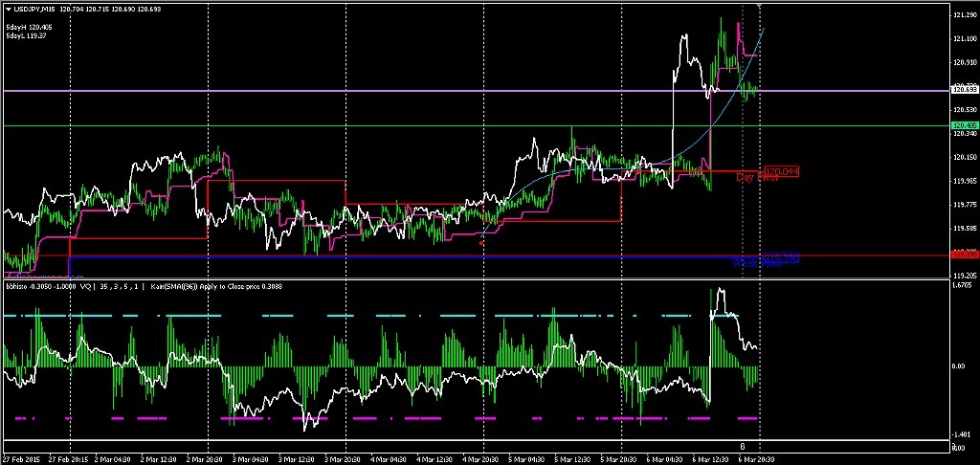The image size is (980, 465).
Task: Click the 5dayH 120.405 label
Action: tap(29, 27)
